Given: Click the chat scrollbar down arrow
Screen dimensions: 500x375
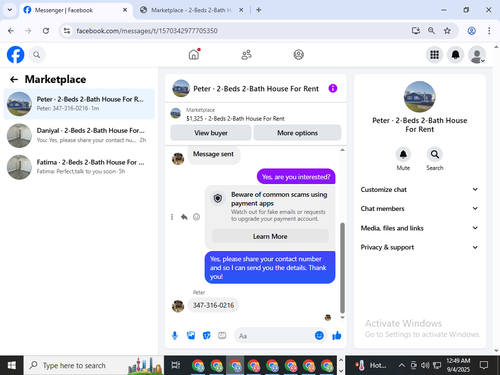Looking at the screenshot, I should click(342, 318).
